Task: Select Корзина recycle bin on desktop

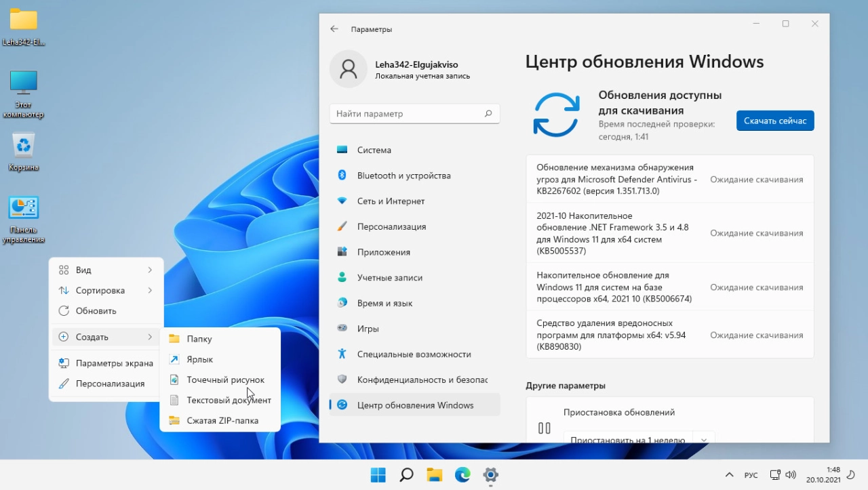Action: point(24,152)
